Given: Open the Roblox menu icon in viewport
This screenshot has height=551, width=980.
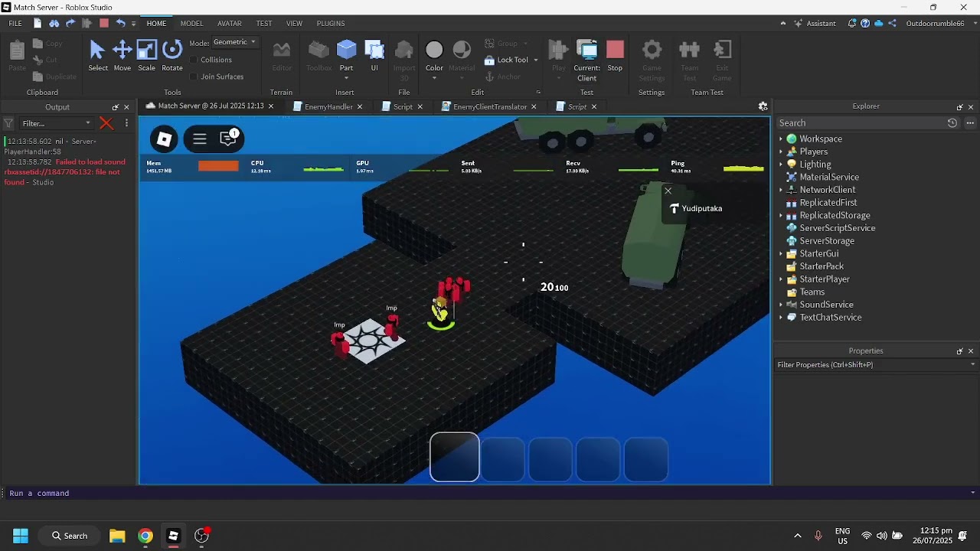Looking at the screenshot, I should (x=164, y=139).
